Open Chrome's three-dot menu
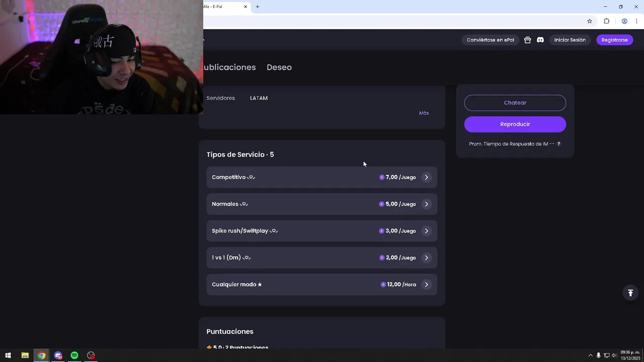The width and height of the screenshot is (644, 362). coord(637,21)
